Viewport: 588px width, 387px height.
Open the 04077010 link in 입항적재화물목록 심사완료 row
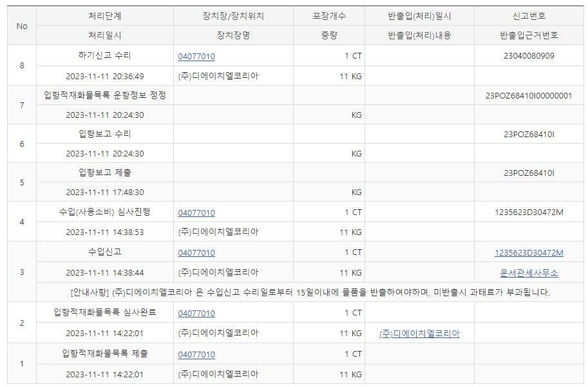[x=196, y=314]
